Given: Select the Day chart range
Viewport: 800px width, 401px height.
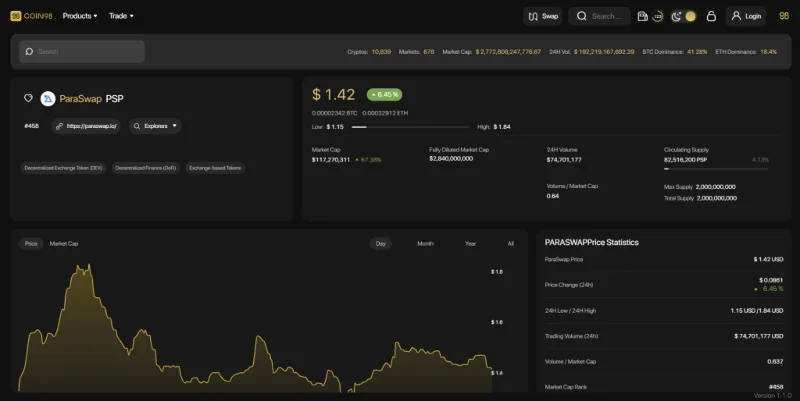Looking at the screenshot, I should tap(381, 243).
